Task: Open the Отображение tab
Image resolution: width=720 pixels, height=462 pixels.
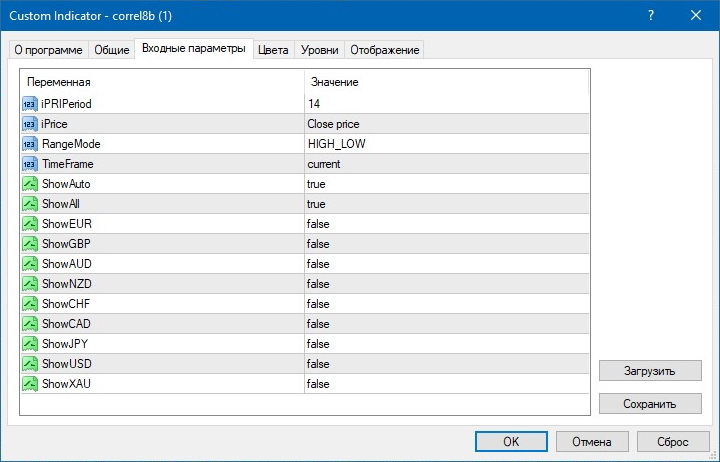Action: click(385, 50)
